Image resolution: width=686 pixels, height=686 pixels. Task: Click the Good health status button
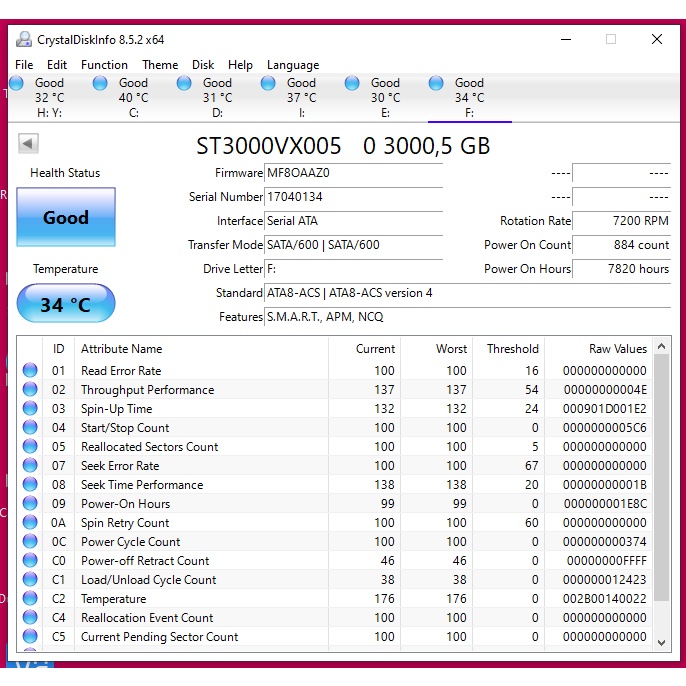coord(66,217)
